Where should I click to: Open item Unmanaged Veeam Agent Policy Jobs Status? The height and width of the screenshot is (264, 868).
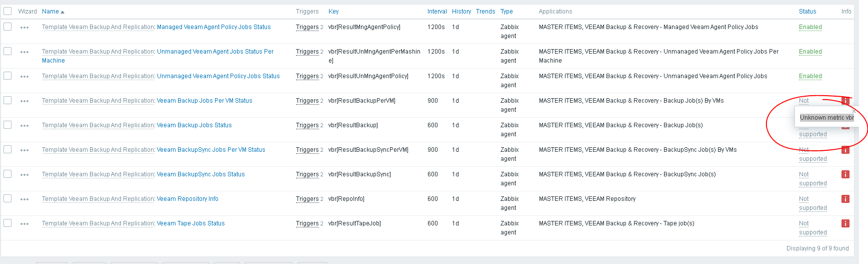click(x=218, y=76)
